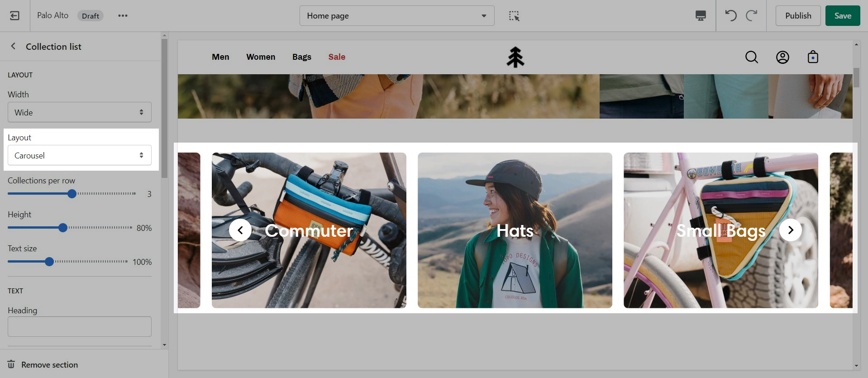
Task: Switch the desktop preview viewport icon
Action: (700, 16)
